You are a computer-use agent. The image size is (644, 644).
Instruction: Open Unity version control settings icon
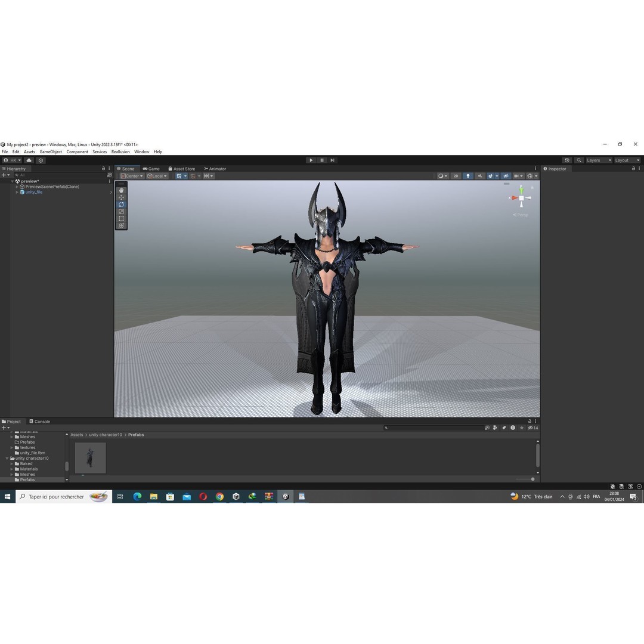coord(41,160)
